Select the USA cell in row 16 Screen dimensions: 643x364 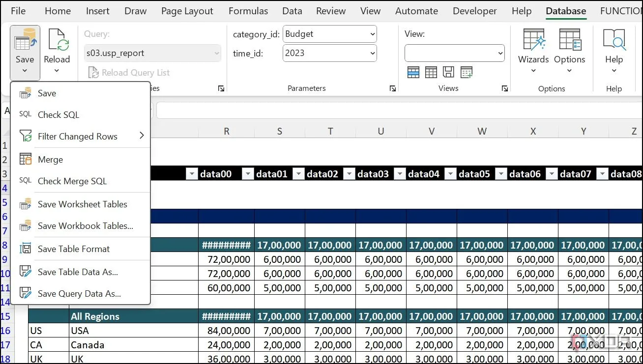[134, 331]
